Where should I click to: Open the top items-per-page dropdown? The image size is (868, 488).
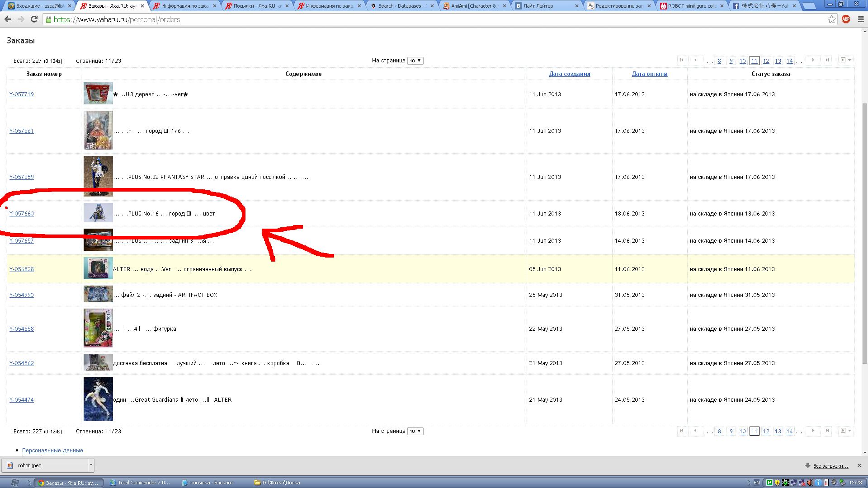pyautogui.click(x=415, y=61)
